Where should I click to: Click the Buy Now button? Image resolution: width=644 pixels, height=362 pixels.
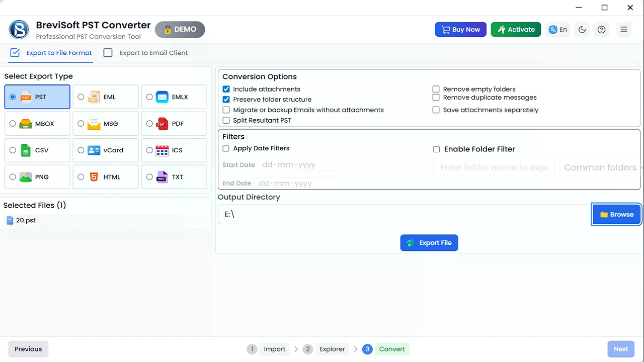coord(461,30)
